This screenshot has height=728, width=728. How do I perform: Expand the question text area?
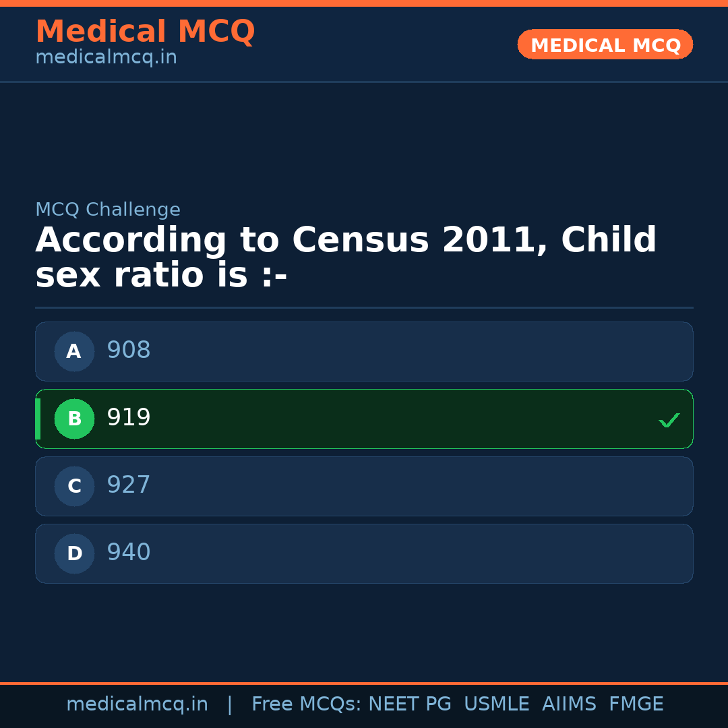(346, 256)
